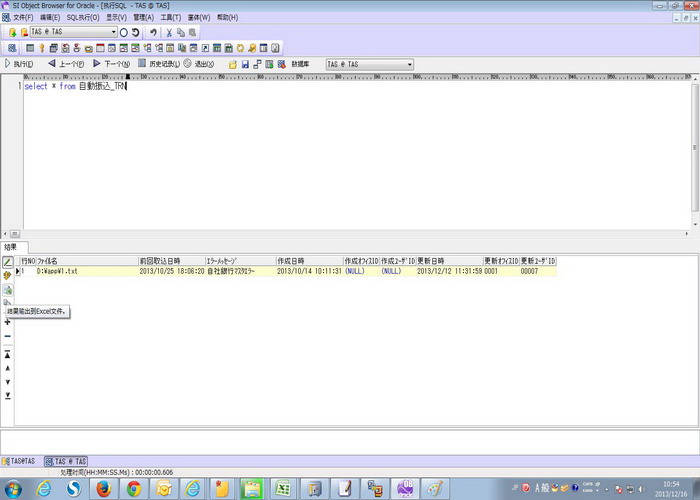Screen dimensions: 700x500
Task: Move to previous record with up triangle icon
Action: 8,368
